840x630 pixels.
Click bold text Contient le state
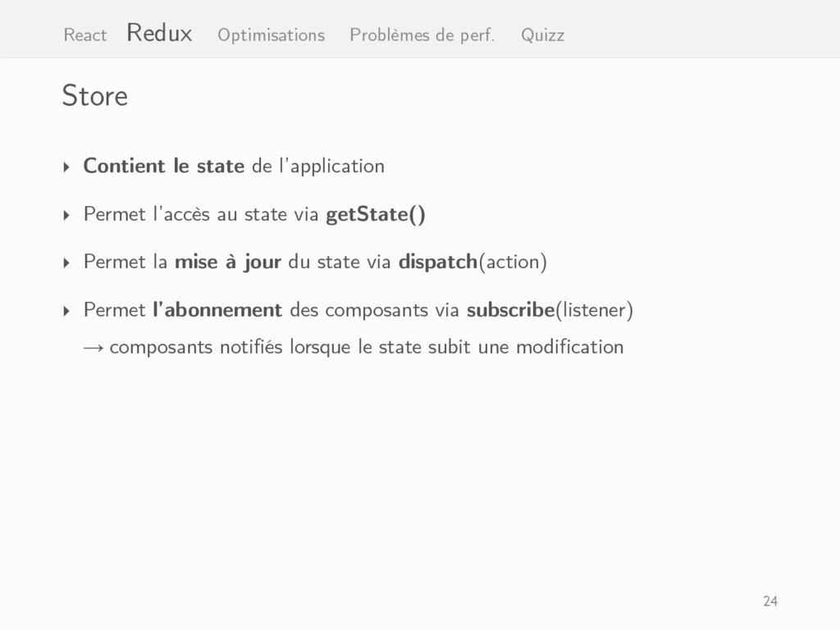164,166
